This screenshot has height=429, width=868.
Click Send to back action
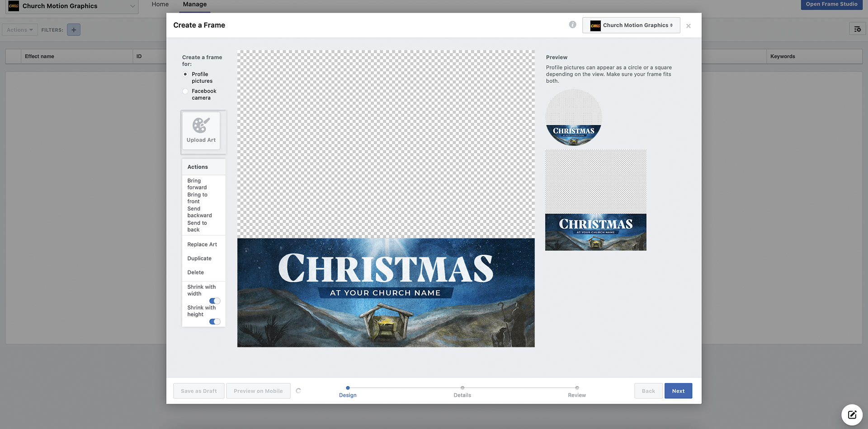coord(197,226)
